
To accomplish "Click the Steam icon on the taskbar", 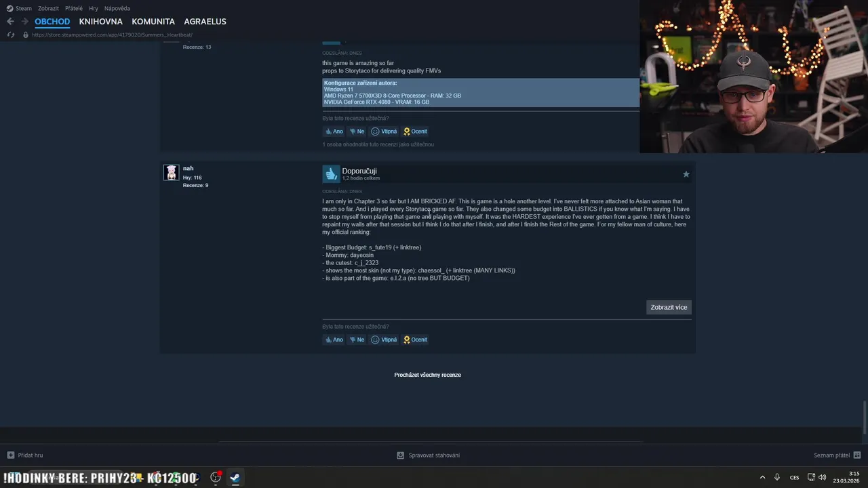I will click(235, 477).
